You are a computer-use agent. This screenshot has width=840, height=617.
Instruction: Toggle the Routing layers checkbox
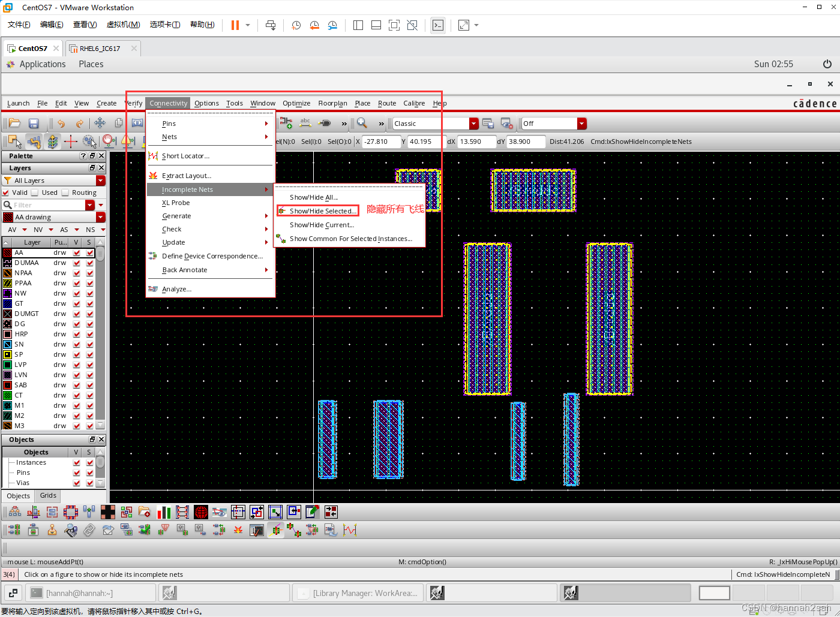65,192
